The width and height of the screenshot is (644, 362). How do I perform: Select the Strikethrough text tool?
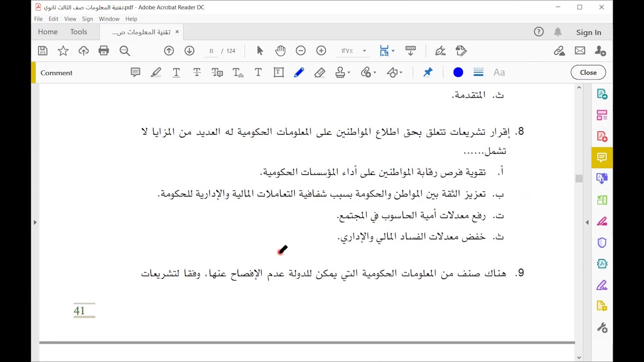(197, 72)
